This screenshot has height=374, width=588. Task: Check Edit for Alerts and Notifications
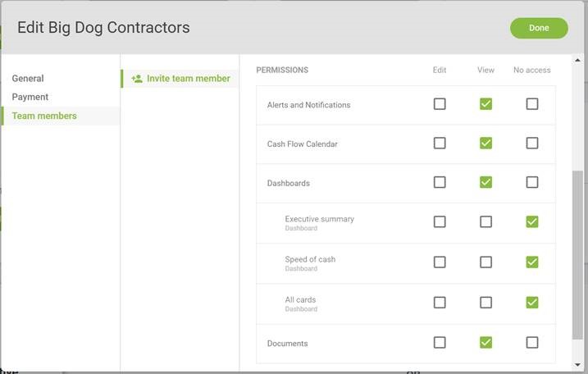click(x=440, y=104)
